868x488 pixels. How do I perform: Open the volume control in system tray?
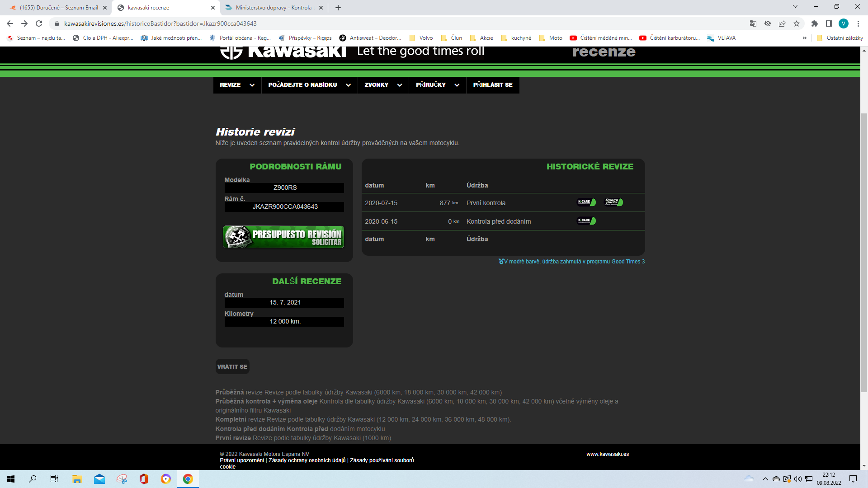(798, 479)
